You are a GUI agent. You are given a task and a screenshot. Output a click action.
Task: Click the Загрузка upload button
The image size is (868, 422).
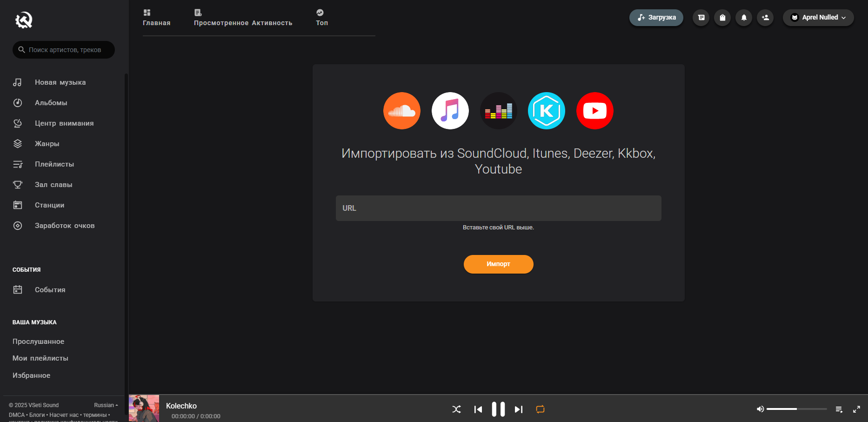pyautogui.click(x=656, y=18)
